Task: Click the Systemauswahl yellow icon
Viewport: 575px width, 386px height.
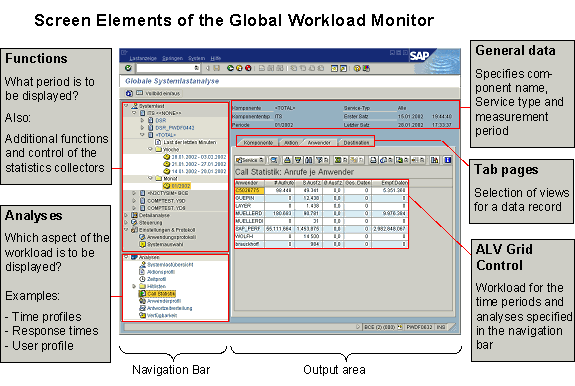Action: tap(142, 245)
